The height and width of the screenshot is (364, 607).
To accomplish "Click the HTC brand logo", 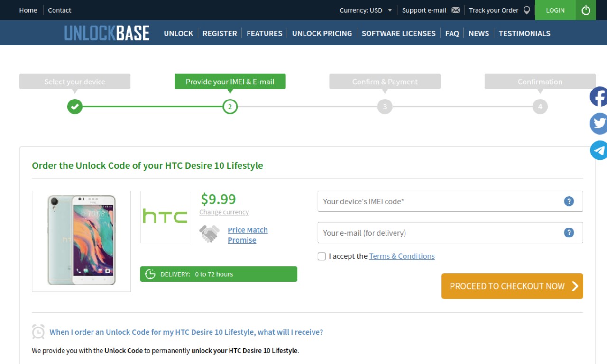I will point(165,217).
